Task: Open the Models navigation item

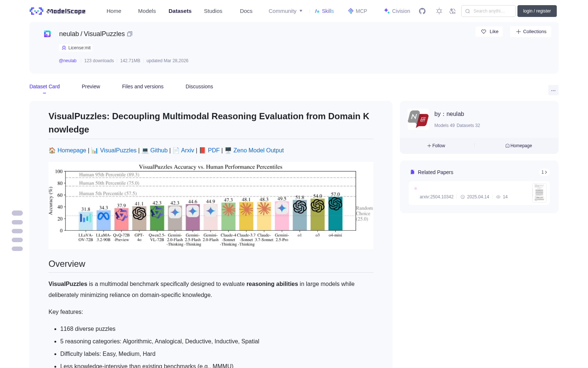Action: [x=147, y=11]
